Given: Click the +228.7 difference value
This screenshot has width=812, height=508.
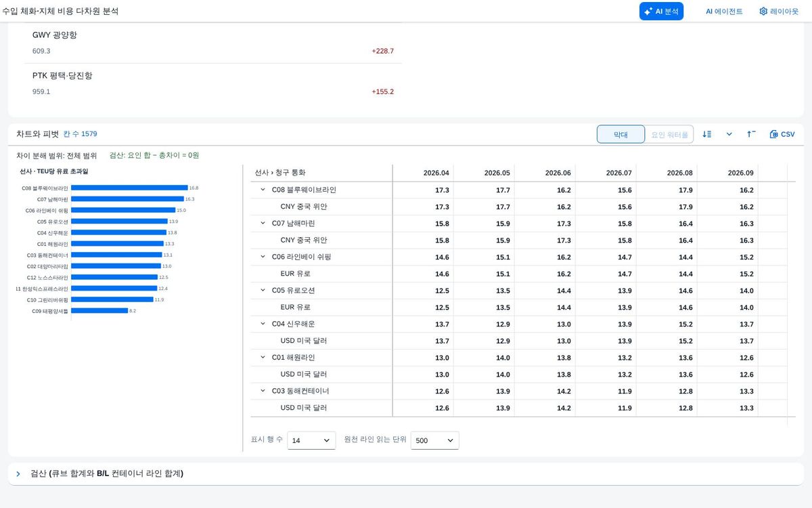Looking at the screenshot, I should pos(382,51).
